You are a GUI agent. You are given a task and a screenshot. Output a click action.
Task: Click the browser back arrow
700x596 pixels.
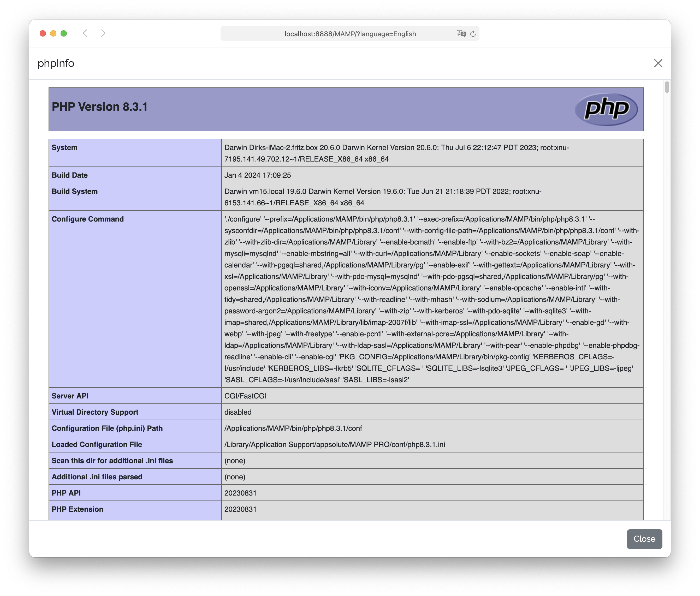tap(85, 33)
